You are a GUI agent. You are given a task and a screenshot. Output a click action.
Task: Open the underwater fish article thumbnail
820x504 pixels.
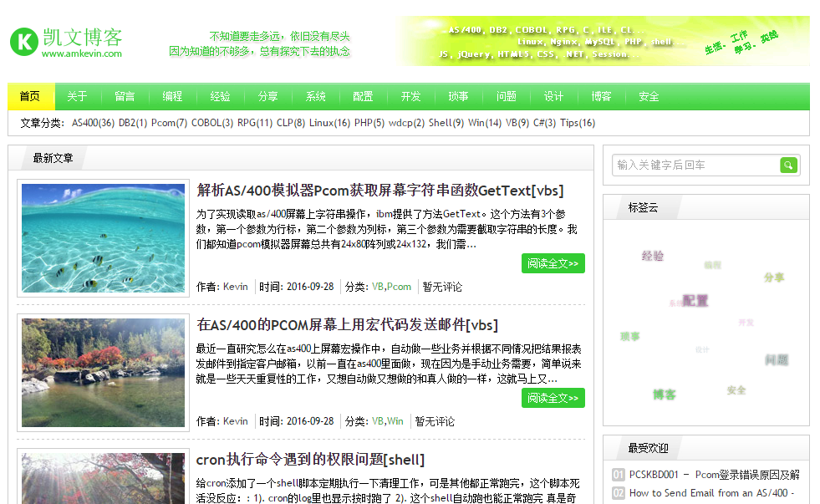coord(103,238)
